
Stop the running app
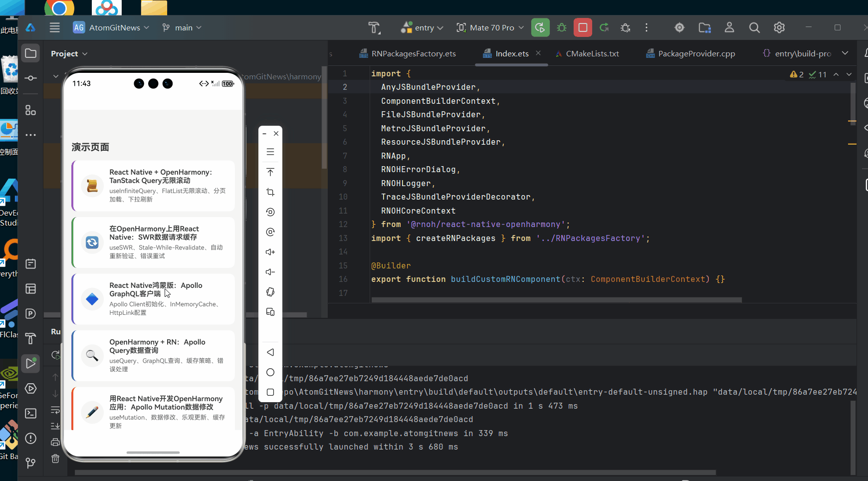click(x=583, y=27)
